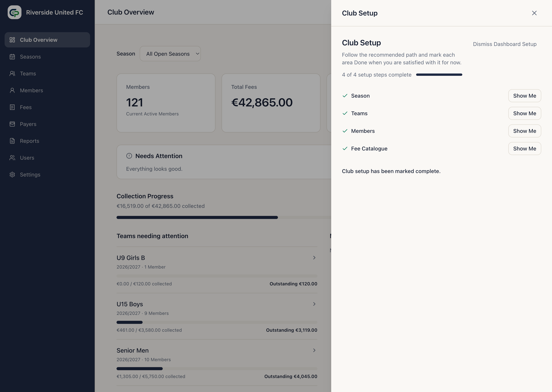Image resolution: width=552 pixels, height=392 pixels.
Task: Click the Fee Catalogue step checkmark
Action: [x=345, y=149]
